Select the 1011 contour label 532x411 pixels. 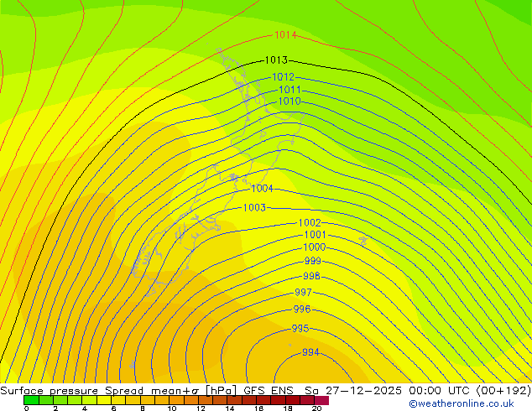tap(289, 90)
